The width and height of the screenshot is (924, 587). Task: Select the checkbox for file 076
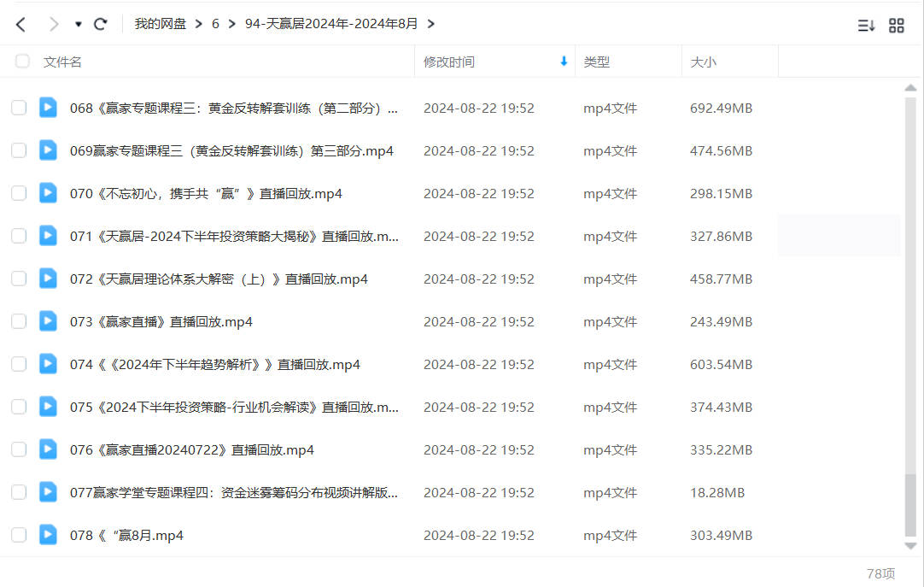[19, 449]
